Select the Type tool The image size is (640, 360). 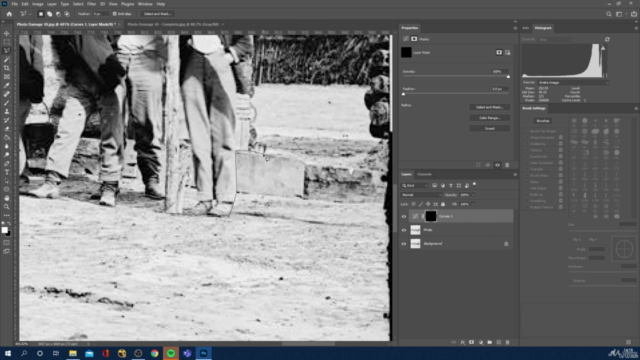click(7, 172)
